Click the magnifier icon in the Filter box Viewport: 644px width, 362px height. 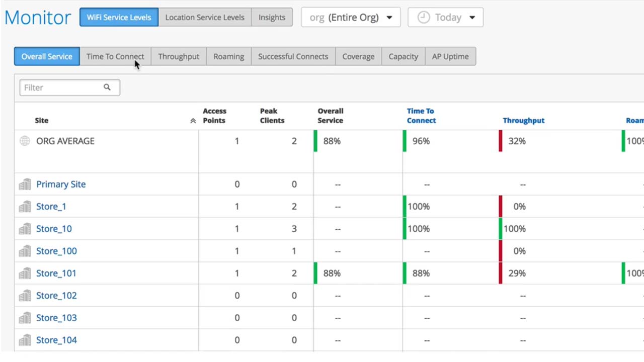click(x=107, y=87)
